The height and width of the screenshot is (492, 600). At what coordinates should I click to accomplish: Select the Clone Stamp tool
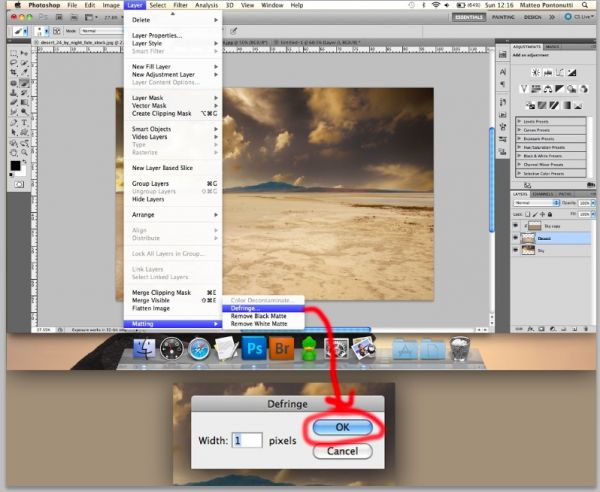13,93
